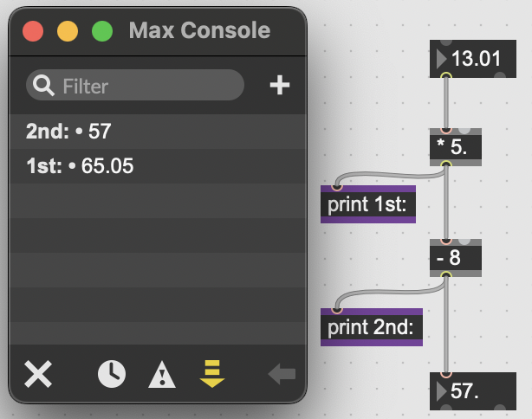
Task: Click the value in the 13.01 number box
Action: pyautogui.click(x=477, y=59)
